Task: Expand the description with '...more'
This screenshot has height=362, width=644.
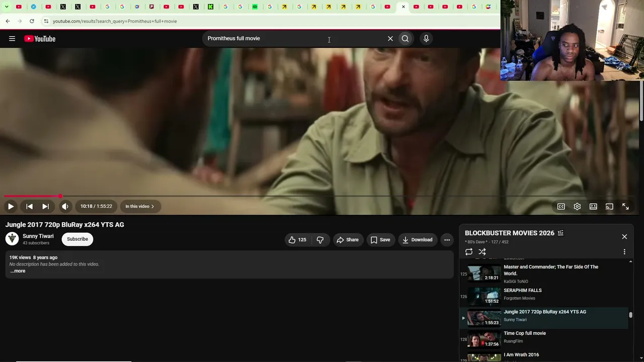Action: pos(18,271)
